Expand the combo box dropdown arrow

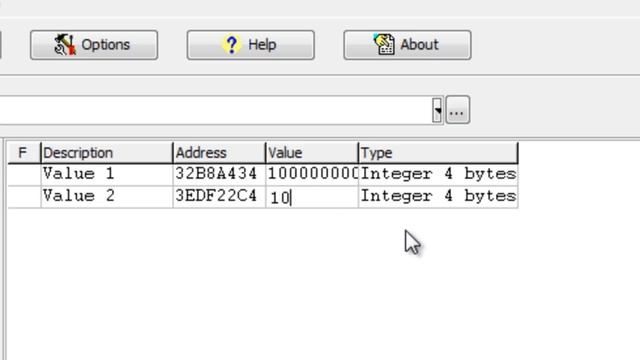click(x=438, y=110)
